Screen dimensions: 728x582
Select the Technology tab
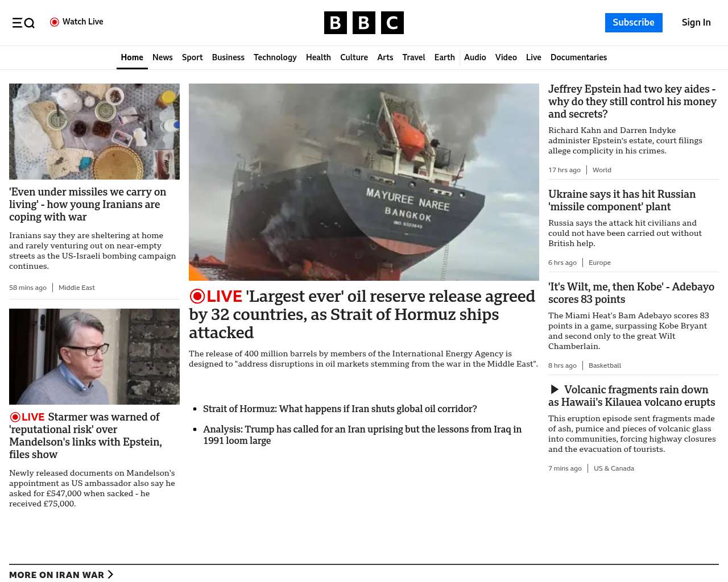pos(275,57)
